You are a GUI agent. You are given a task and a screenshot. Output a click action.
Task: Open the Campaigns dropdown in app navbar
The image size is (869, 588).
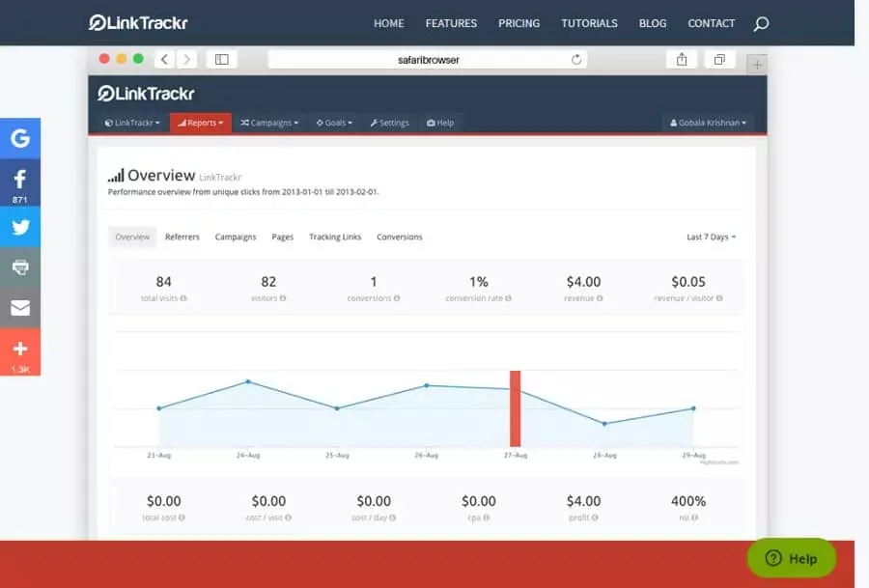pyautogui.click(x=269, y=123)
